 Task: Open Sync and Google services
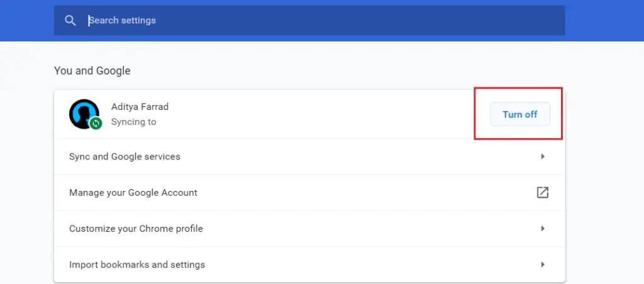coord(125,156)
